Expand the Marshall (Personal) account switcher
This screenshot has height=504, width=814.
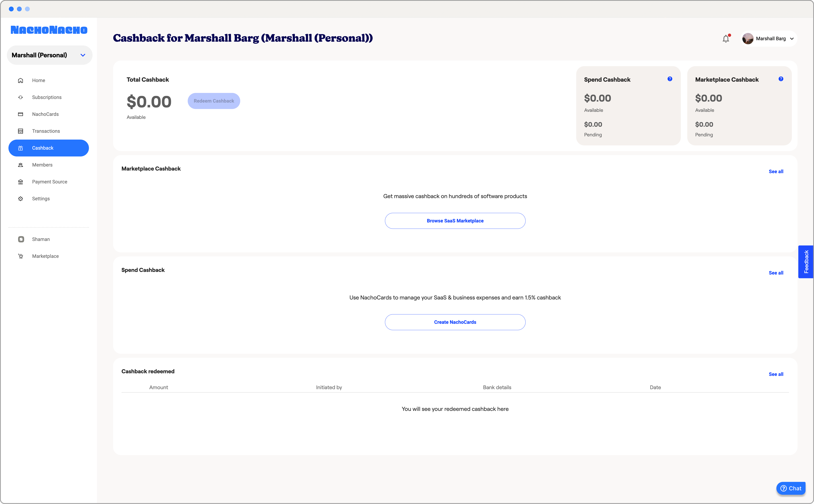click(49, 55)
